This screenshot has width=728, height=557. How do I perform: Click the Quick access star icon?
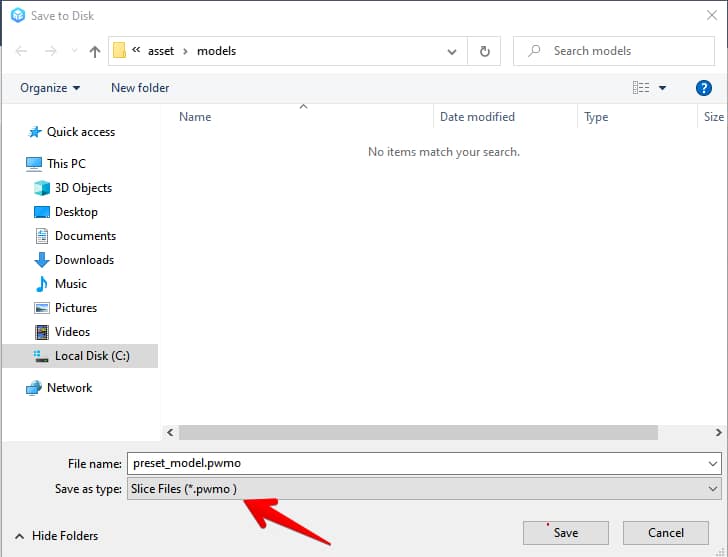click(x=35, y=132)
